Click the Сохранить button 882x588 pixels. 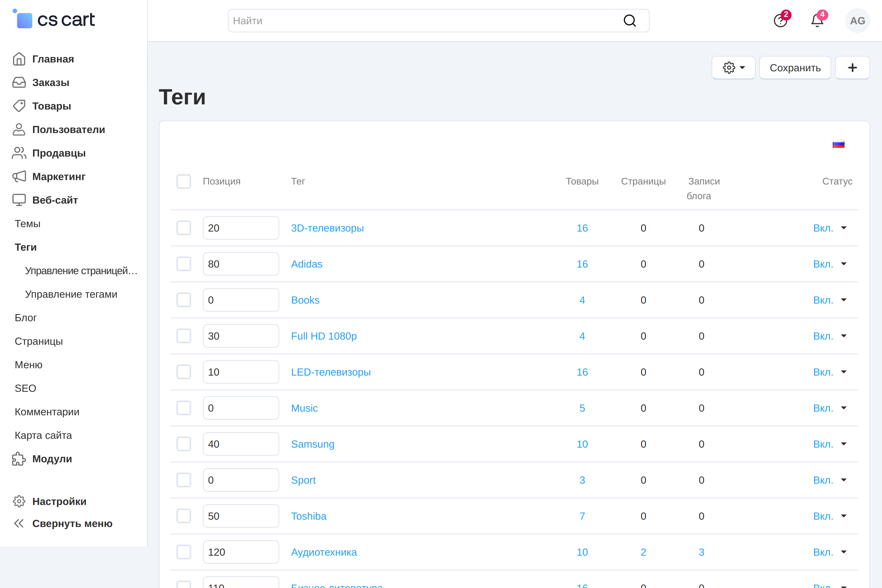click(795, 68)
